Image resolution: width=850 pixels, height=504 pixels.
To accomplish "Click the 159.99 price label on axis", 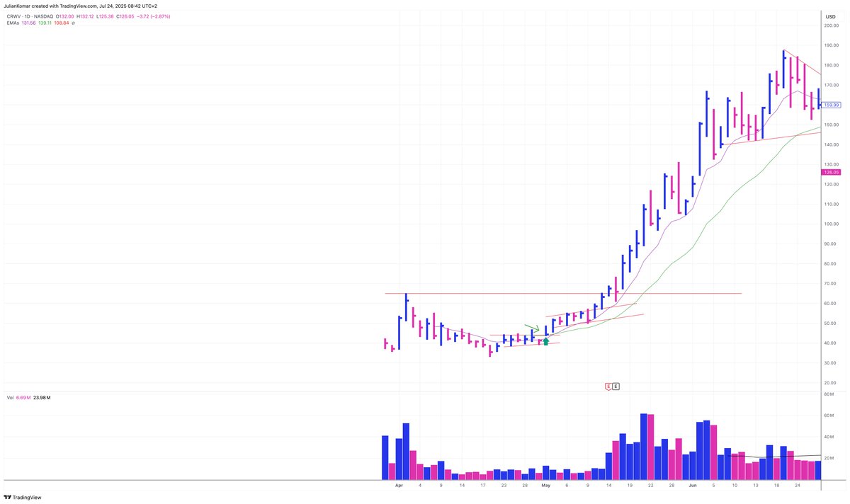I will tap(832, 105).
